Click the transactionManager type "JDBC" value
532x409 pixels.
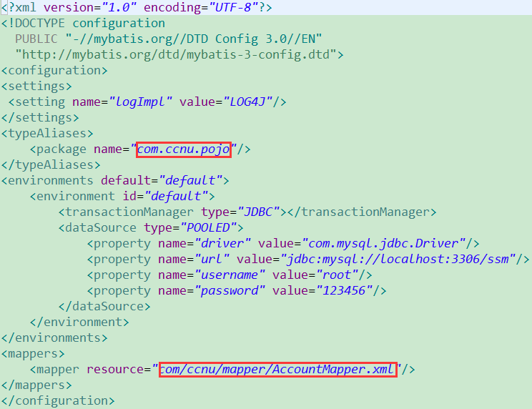point(258,212)
